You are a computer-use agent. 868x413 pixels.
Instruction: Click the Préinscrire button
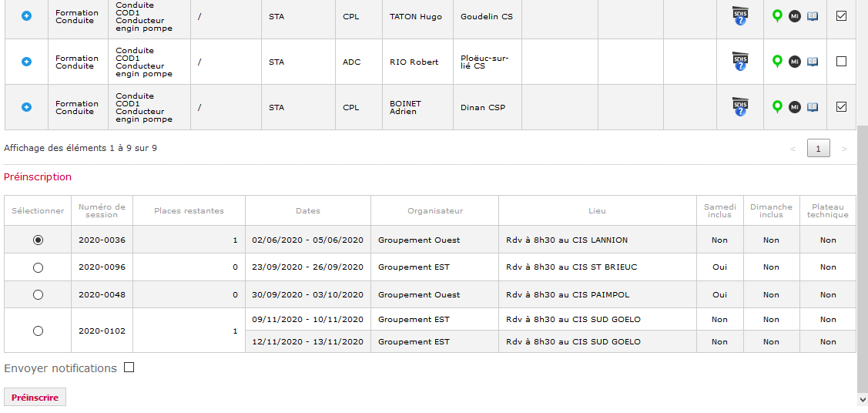click(35, 398)
